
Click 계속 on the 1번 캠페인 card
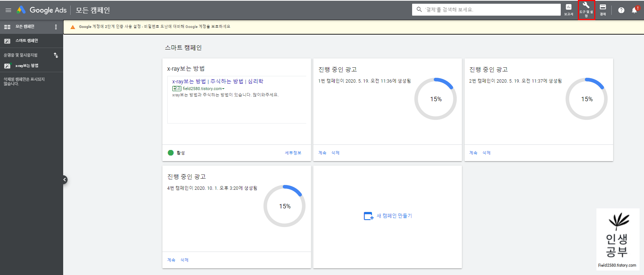[322, 153]
